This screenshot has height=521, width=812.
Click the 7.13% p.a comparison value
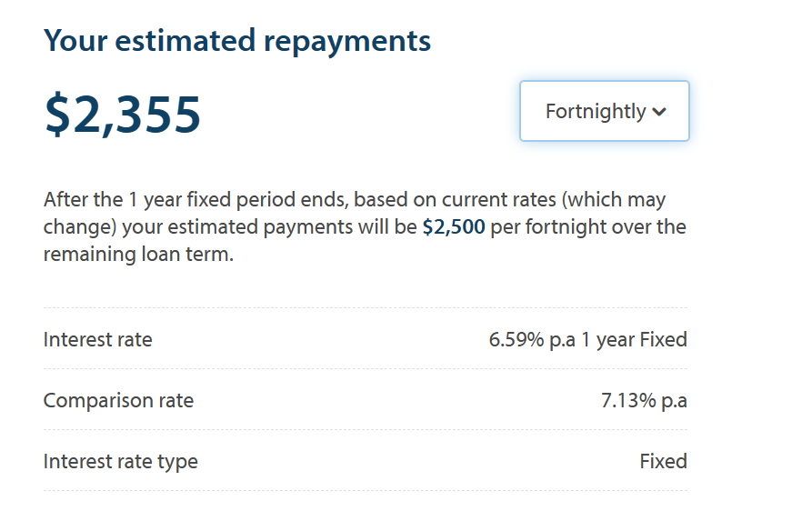pos(644,401)
